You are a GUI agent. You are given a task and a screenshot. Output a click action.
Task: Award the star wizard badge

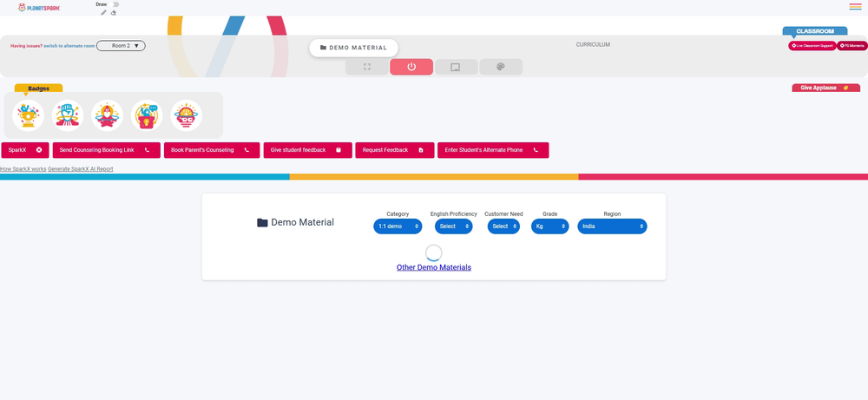108,115
